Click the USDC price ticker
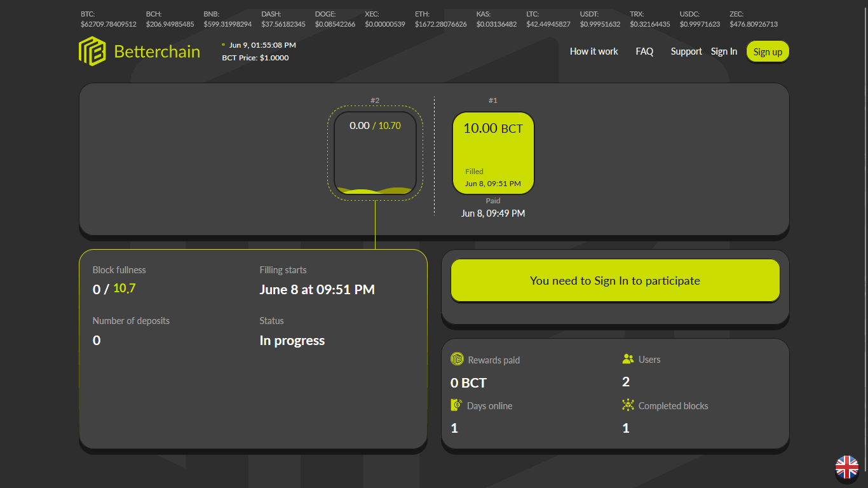Screen dimensions: 868x488 [x=700, y=19]
